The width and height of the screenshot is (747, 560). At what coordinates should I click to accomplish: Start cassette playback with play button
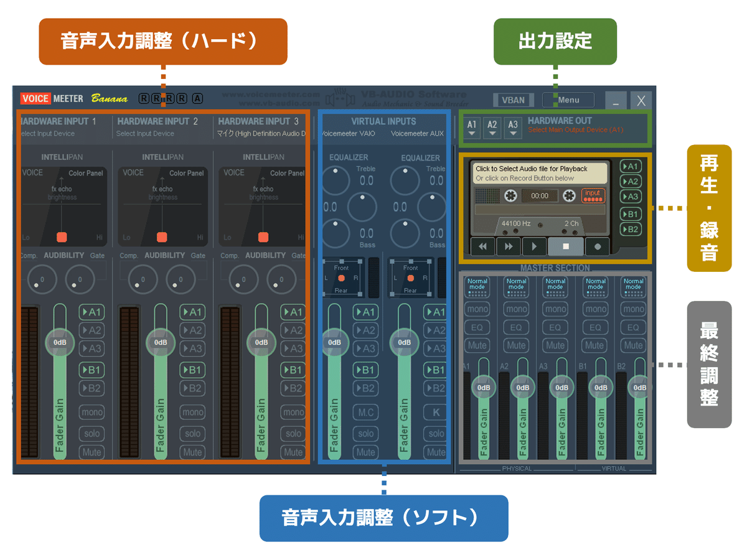pyautogui.click(x=534, y=246)
